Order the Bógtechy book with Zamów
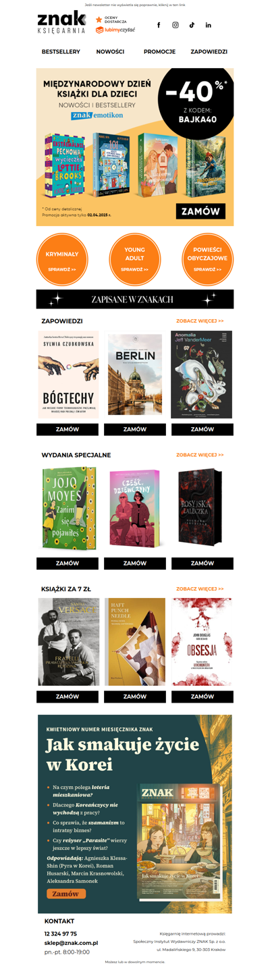The image size is (270, 980). coord(67,429)
